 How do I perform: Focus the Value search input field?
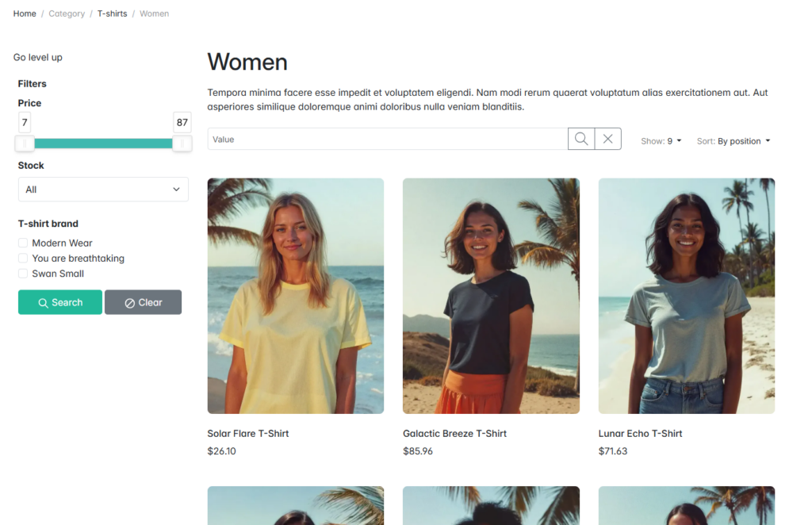click(387, 139)
